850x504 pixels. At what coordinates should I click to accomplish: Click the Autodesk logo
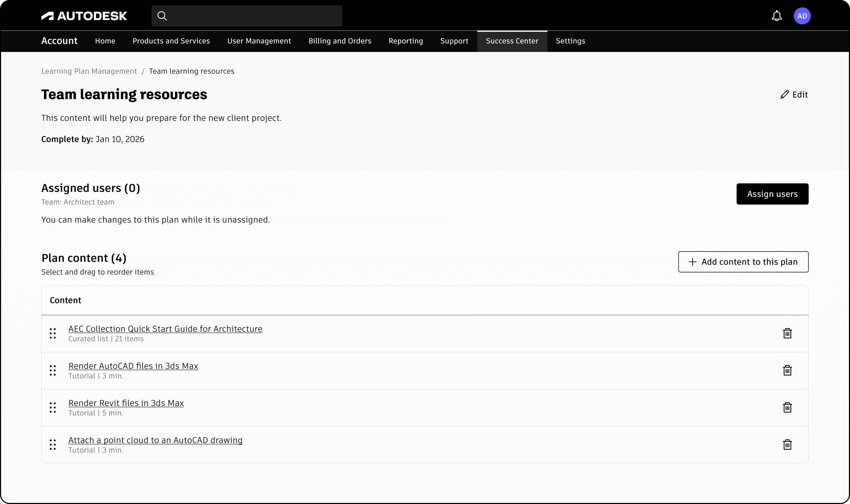[x=84, y=16]
